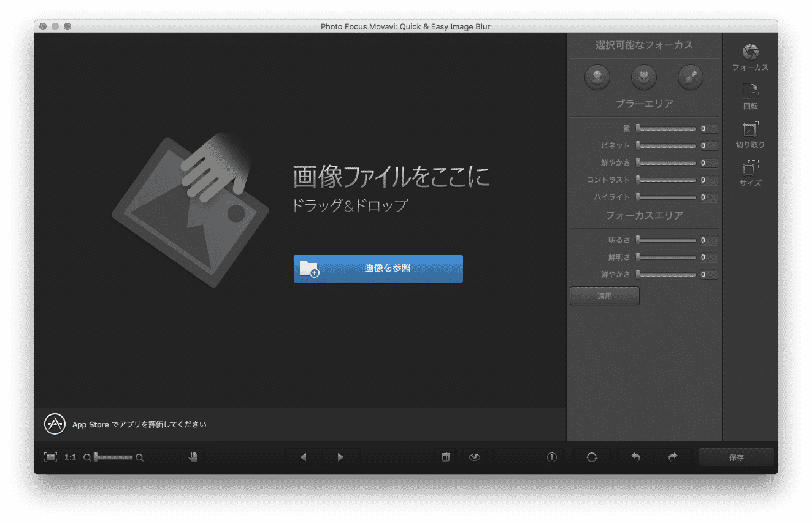
Task: Click the zoom level slider
Action: pyautogui.click(x=113, y=457)
